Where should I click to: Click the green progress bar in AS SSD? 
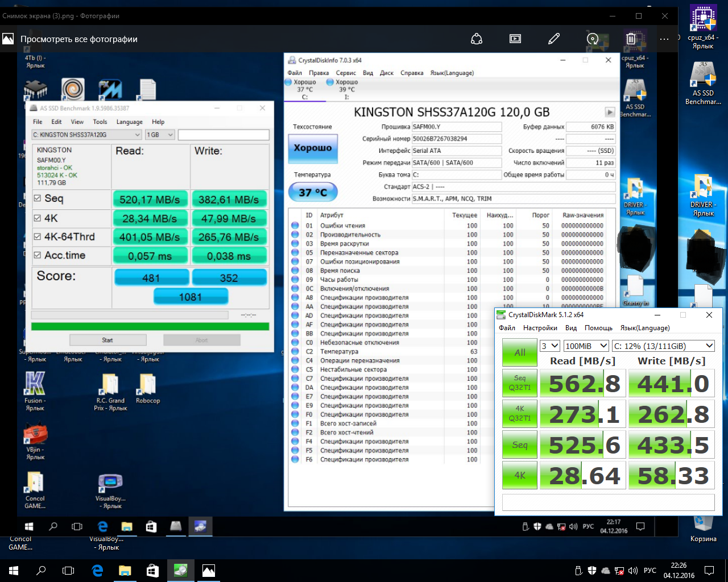point(150,326)
